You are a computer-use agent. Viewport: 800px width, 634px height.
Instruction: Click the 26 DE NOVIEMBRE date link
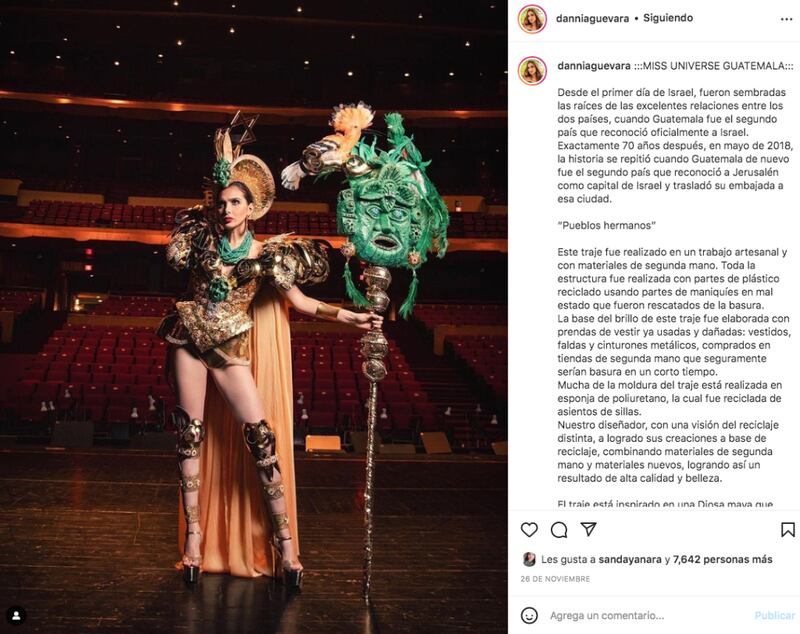click(x=555, y=579)
